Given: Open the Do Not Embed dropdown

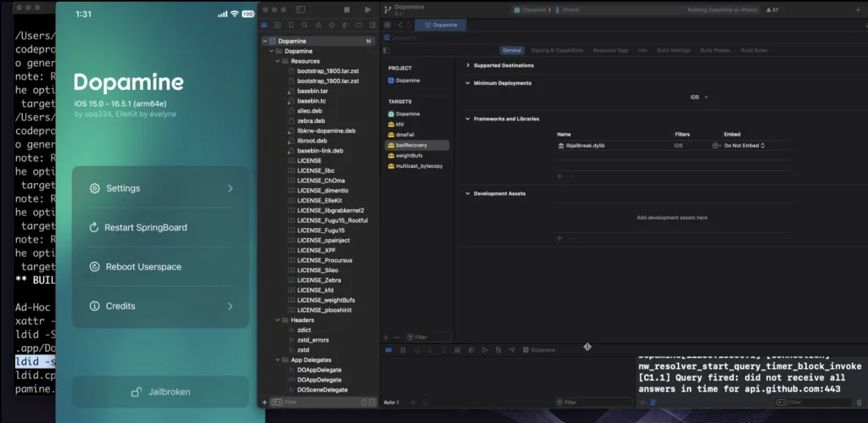Looking at the screenshot, I should tap(744, 146).
